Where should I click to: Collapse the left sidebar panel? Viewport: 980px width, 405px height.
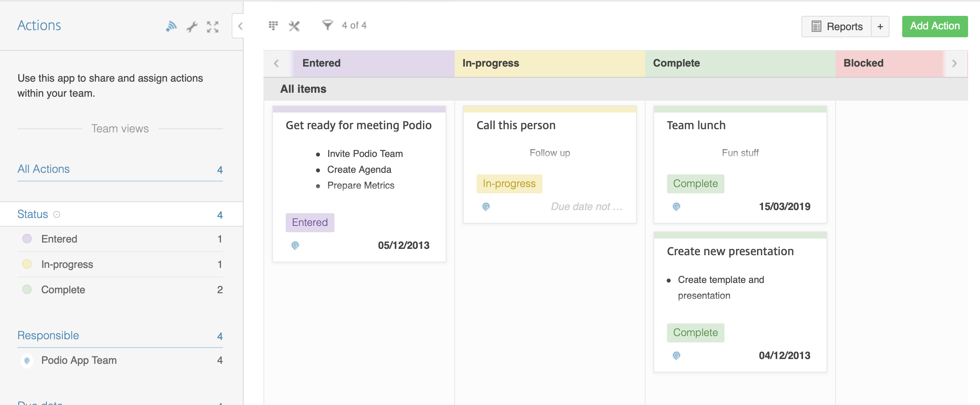[240, 26]
